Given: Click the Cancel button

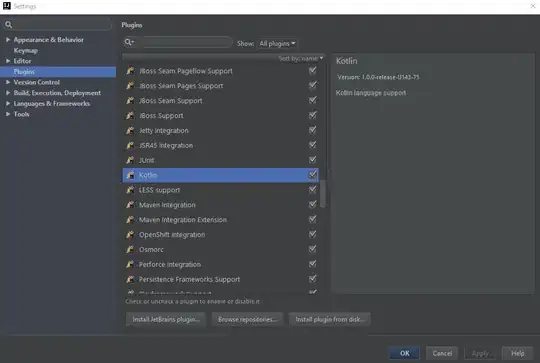Looking at the screenshot, I should (442, 353).
